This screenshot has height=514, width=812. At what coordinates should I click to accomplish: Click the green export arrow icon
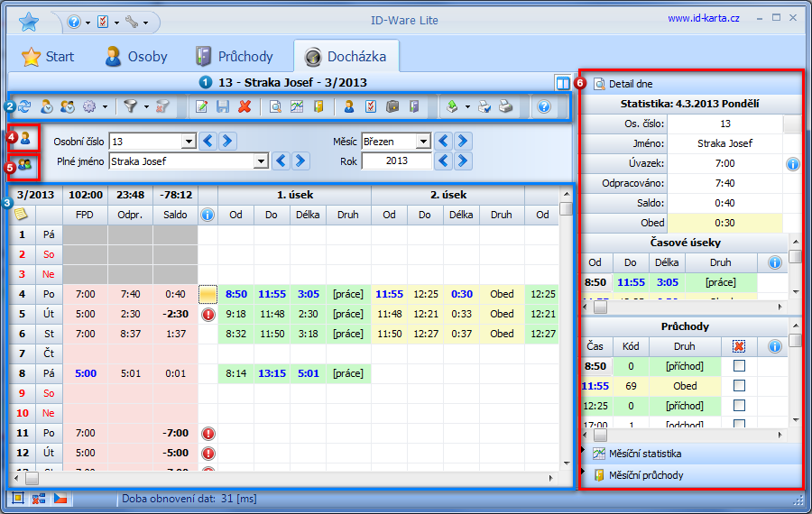452,106
